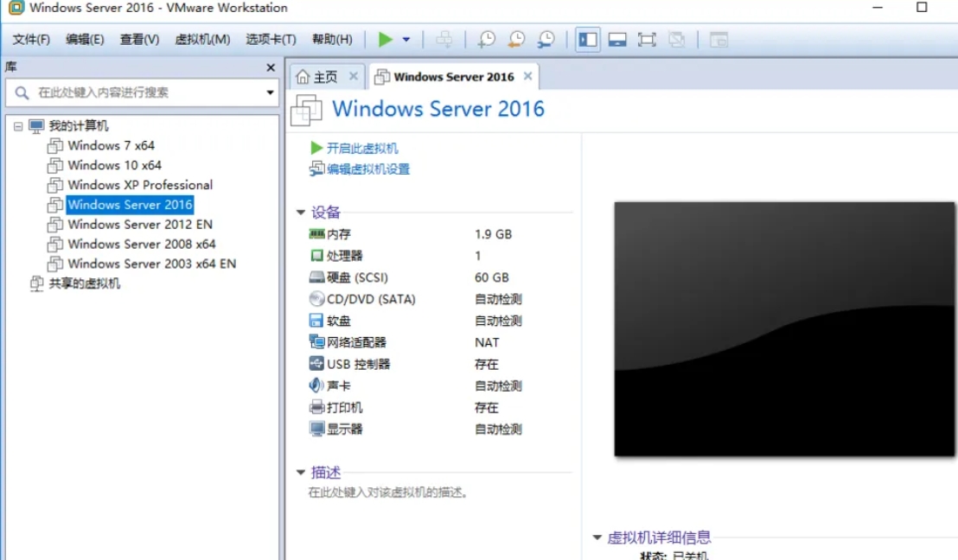This screenshot has width=958, height=560.
Task: Click the large VM icon beside title
Action: [x=306, y=110]
